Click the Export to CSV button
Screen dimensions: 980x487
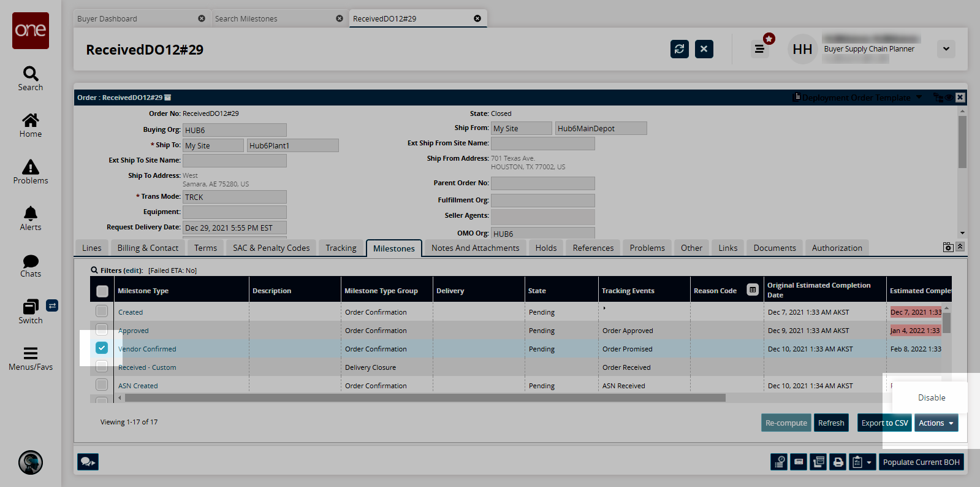[884, 423]
